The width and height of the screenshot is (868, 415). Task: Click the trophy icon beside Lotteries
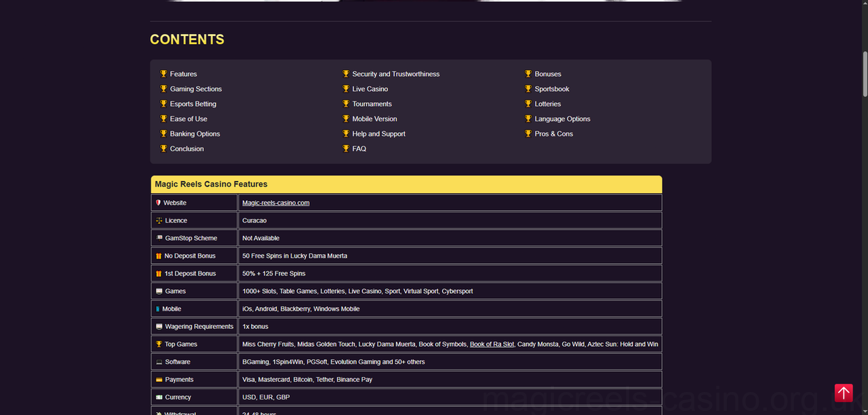(528, 104)
